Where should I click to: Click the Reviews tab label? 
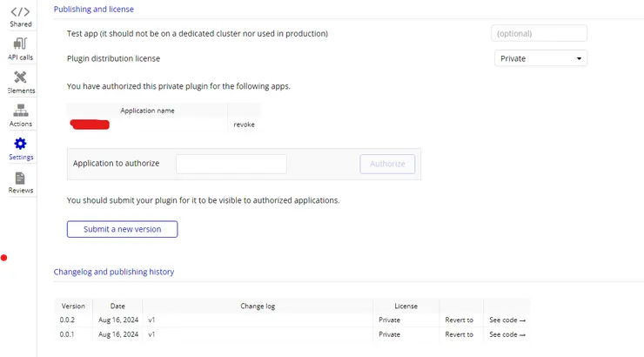pos(21,191)
